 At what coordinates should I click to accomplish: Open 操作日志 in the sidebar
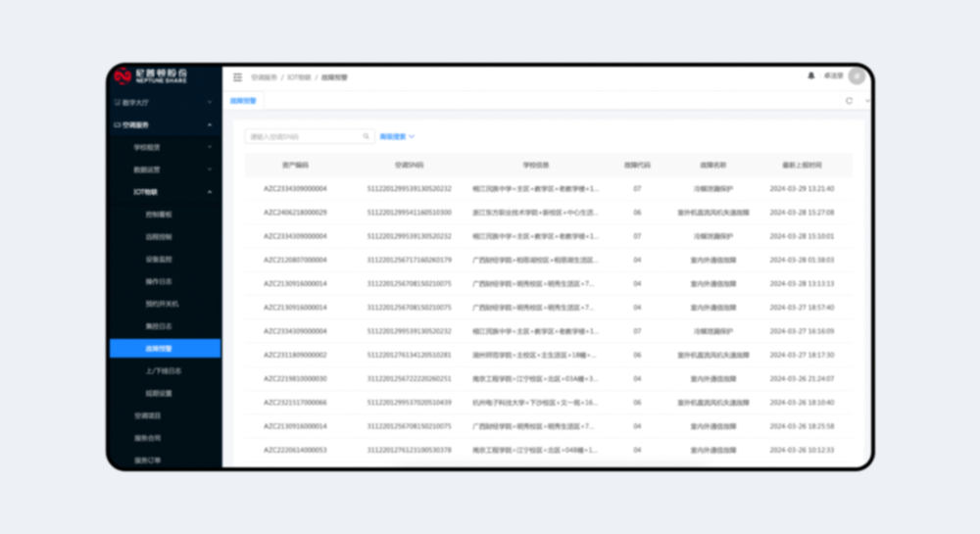click(159, 281)
